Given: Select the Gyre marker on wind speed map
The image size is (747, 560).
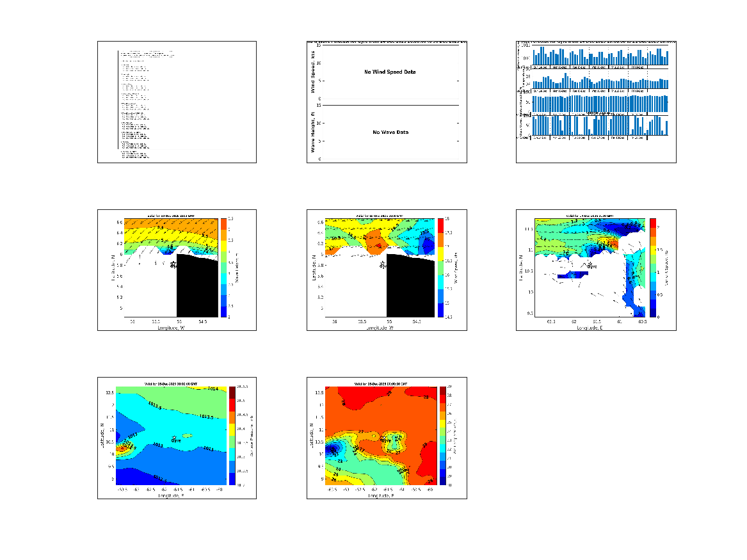Looking at the screenshot, I should pos(383,262).
